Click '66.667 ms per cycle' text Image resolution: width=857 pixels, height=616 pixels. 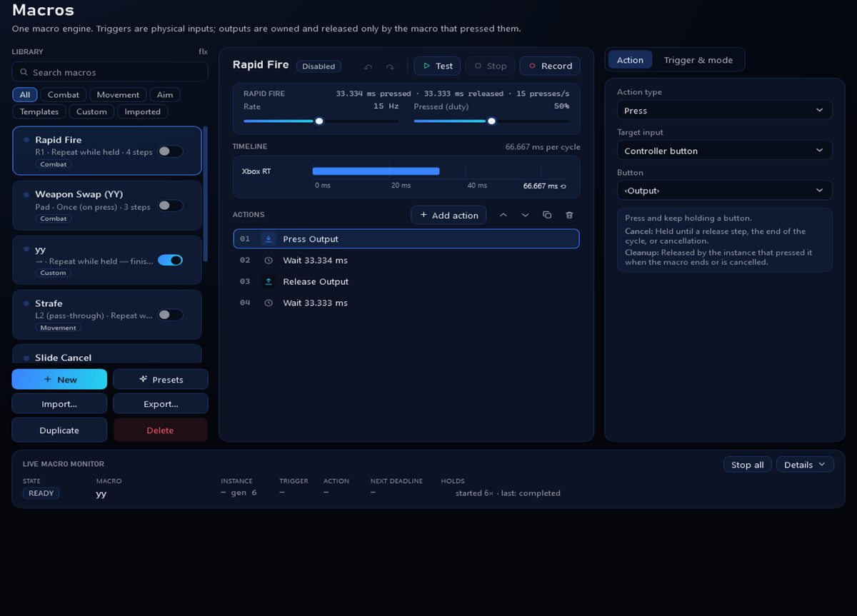point(543,147)
